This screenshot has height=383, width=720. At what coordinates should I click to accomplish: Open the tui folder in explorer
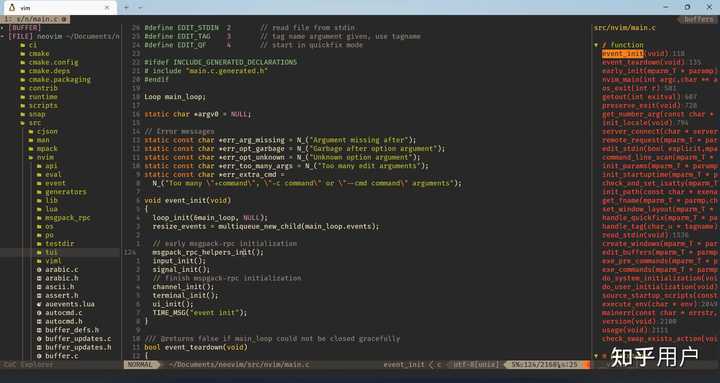point(52,252)
